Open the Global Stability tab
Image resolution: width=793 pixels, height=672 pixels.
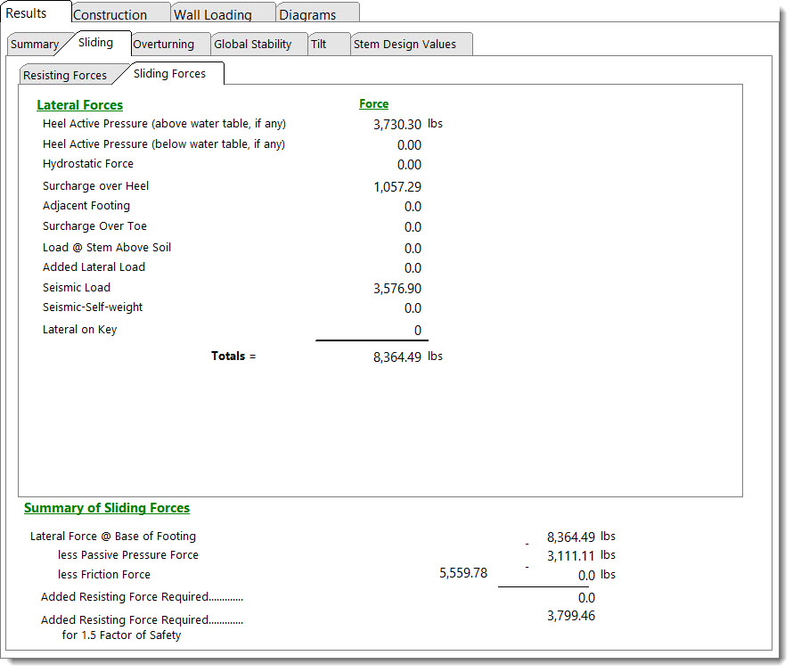pyautogui.click(x=253, y=45)
